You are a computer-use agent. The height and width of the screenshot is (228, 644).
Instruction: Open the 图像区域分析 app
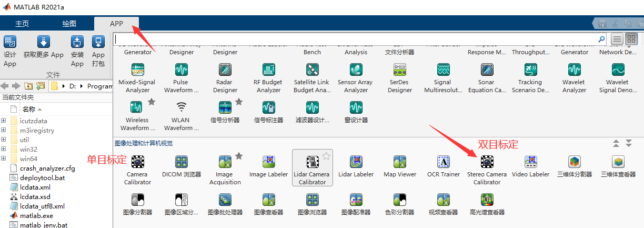(182, 204)
